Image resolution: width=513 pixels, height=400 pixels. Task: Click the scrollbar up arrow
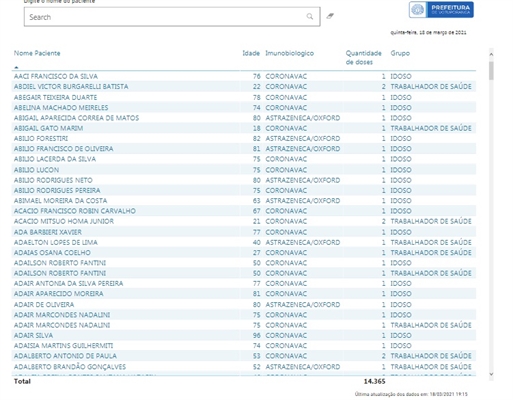(x=491, y=54)
